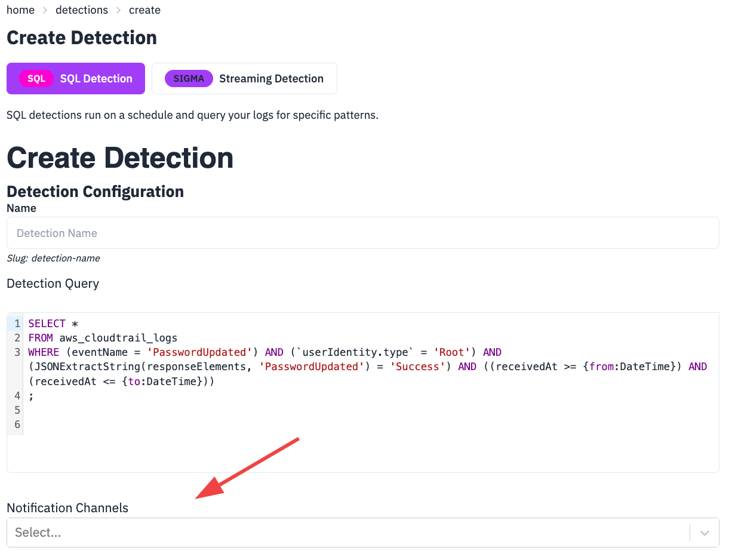This screenshot has height=560, width=732.
Task: Click the Create Detection heading
Action: click(119, 157)
